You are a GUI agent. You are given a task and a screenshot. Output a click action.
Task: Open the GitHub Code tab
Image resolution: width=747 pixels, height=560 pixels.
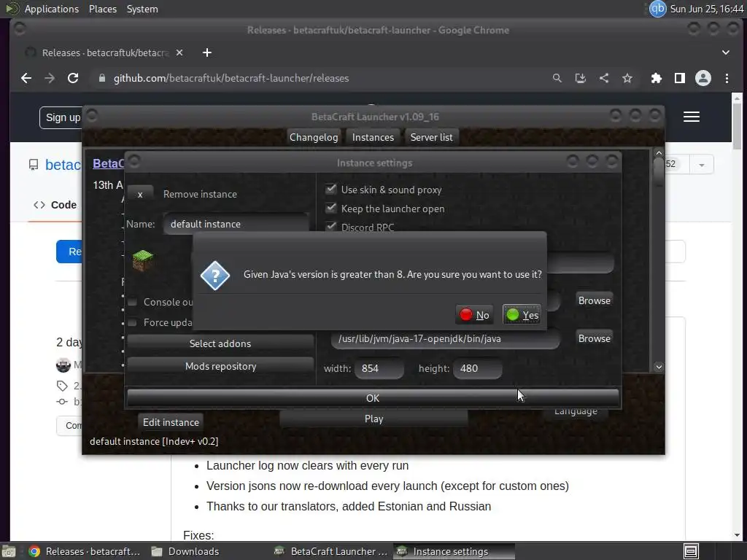pyautogui.click(x=55, y=205)
